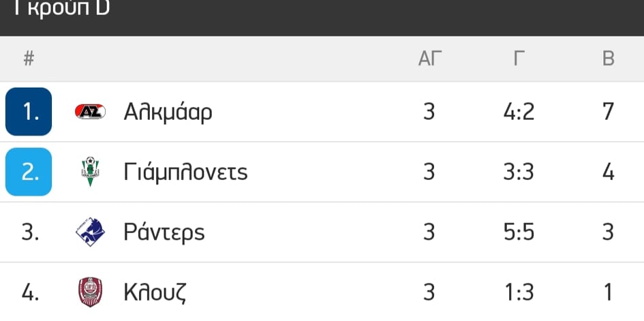Image resolution: width=644 pixels, height=321 pixels.
Task: Click the CFR Cluj maroon crest
Action: [91, 292]
